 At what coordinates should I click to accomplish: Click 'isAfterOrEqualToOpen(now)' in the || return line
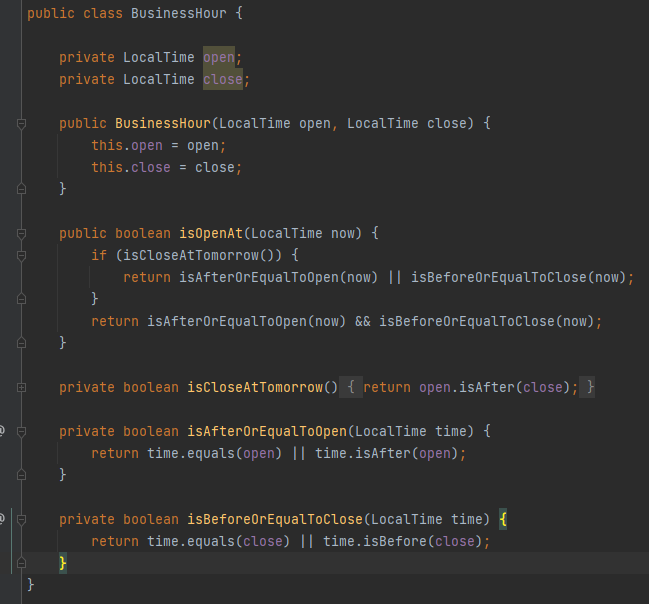[278, 277]
